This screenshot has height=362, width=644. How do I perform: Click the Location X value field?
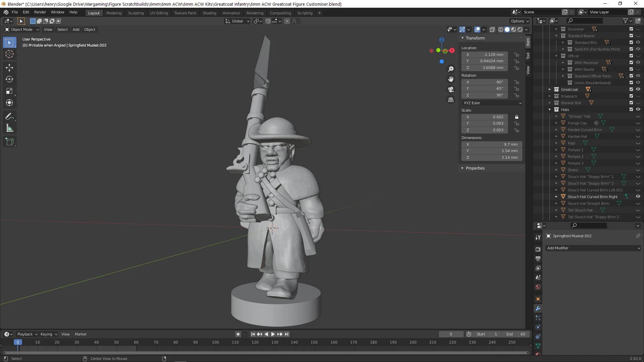(x=484, y=55)
